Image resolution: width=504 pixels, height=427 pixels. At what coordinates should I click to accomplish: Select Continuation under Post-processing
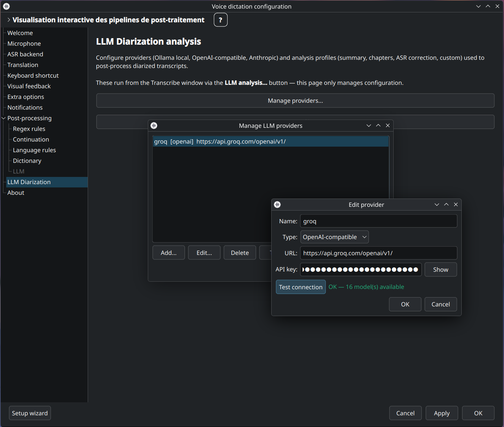tap(31, 139)
